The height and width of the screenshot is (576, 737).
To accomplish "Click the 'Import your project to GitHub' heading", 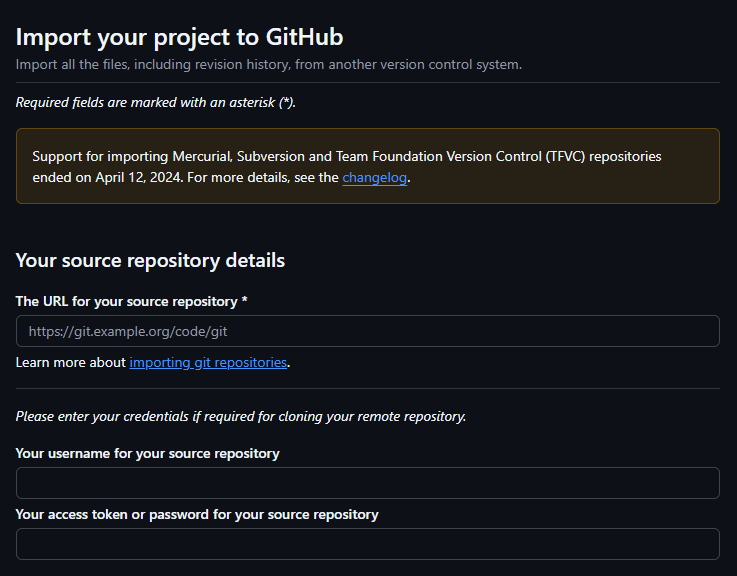I will coord(179,37).
